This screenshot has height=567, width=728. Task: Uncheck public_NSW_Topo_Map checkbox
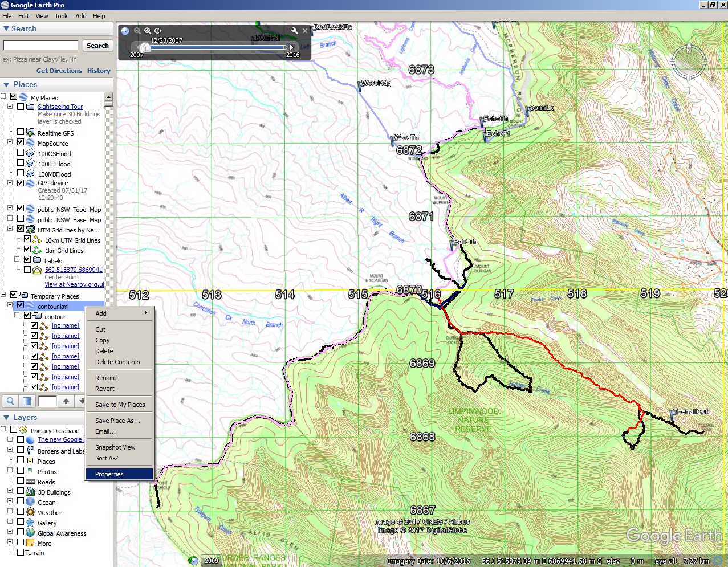click(21, 208)
